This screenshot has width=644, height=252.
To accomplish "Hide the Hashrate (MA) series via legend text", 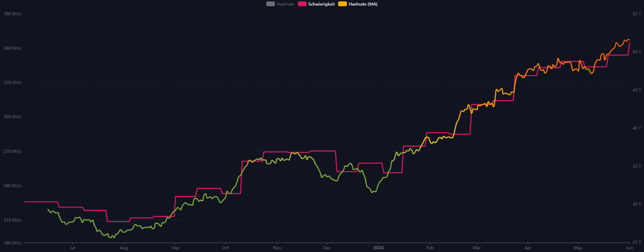I will pos(363,4).
